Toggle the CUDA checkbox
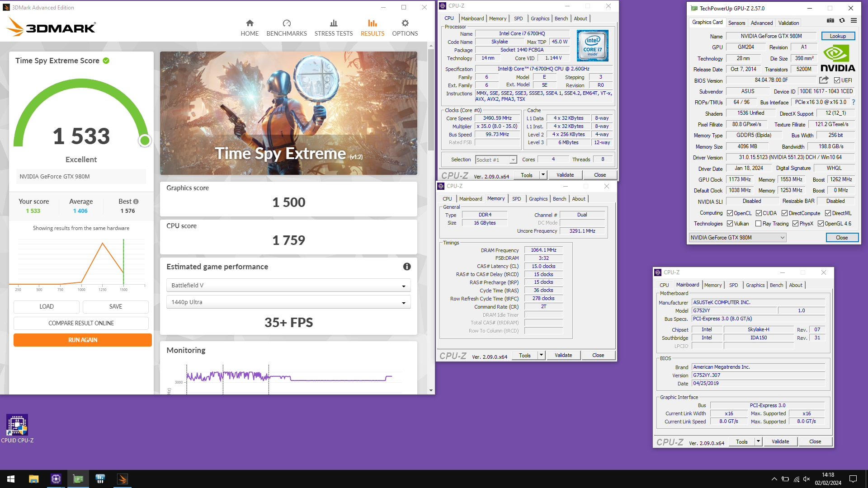 (x=759, y=213)
